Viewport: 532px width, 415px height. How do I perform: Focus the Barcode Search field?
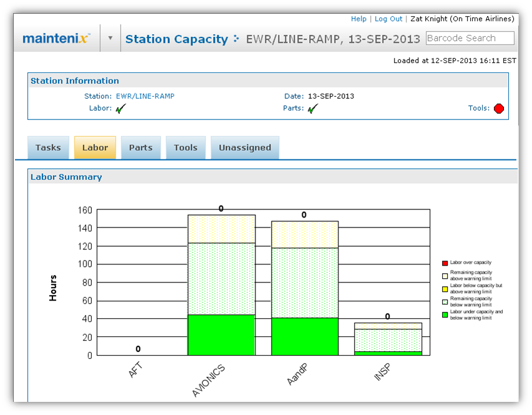pyautogui.click(x=470, y=38)
